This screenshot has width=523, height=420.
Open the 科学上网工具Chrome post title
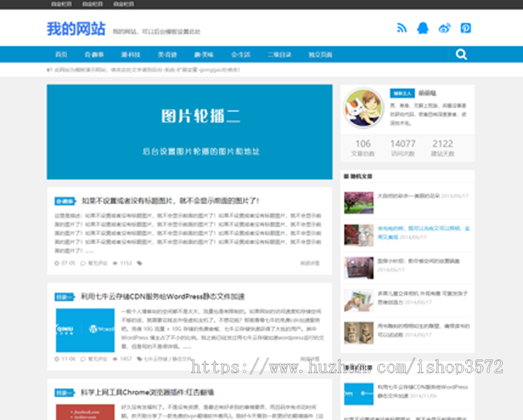tap(147, 392)
